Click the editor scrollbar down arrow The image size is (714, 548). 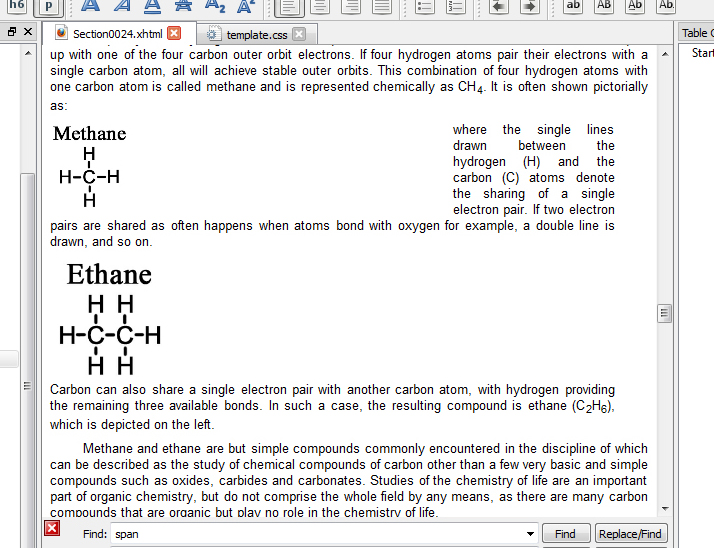point(665,508)
